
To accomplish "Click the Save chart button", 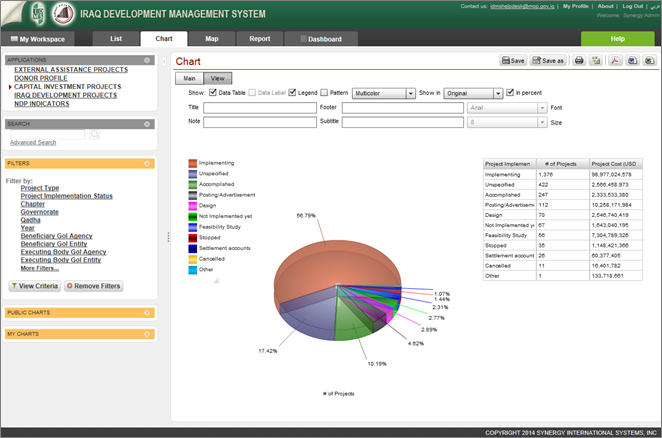I will pyautogui.click(x=513, y=60).
